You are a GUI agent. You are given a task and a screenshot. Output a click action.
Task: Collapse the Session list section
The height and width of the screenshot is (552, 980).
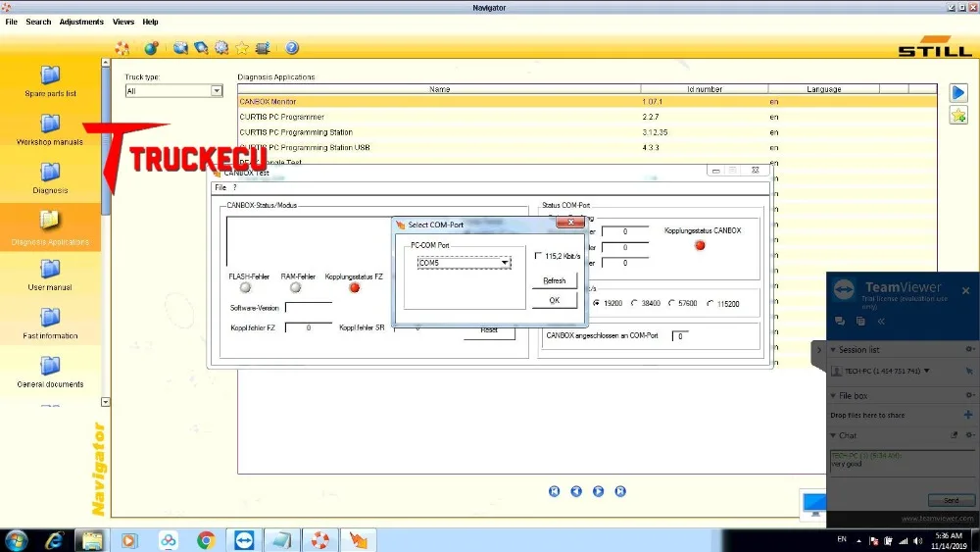click(x=833, y=349)
